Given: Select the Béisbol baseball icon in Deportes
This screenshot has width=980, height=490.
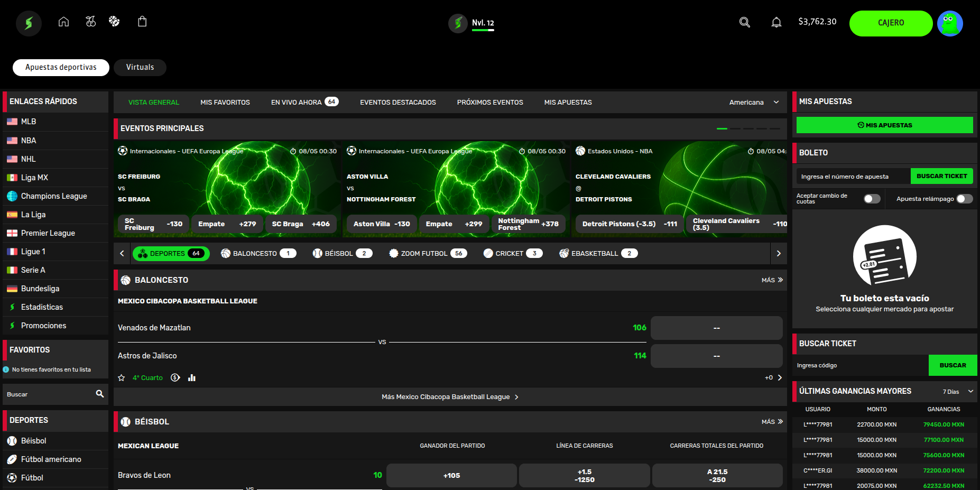Looking at the screenshot, I should click(12, 441).
